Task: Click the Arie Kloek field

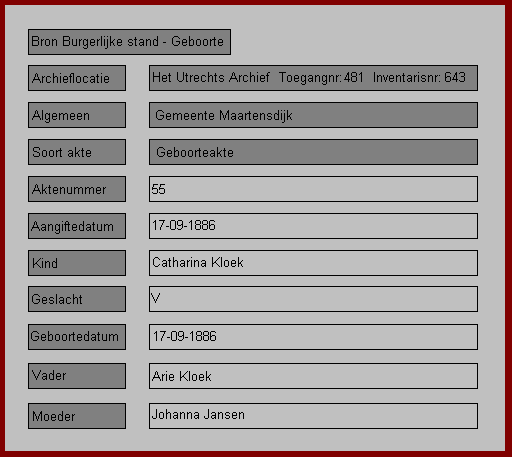Action: (x=313, y=376)
